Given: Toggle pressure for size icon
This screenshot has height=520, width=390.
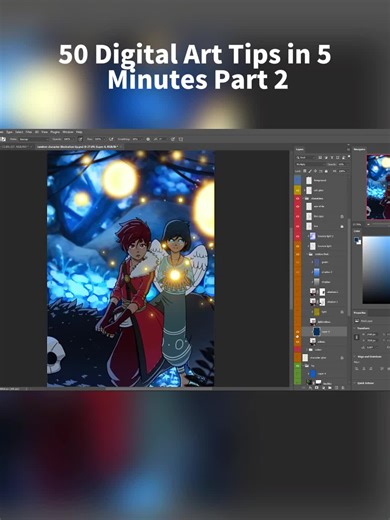Looking at the screenshot, I should click(x=173, y=139).
